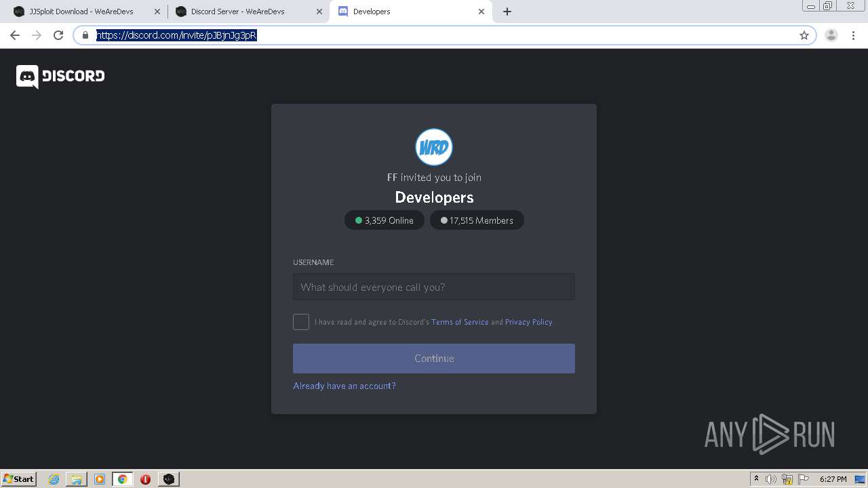Image resolution: width=868 pixels, height=488 pixels.
Task: Restore down the Chrome window
Action: pyautogui.click(x=828, y=5)
